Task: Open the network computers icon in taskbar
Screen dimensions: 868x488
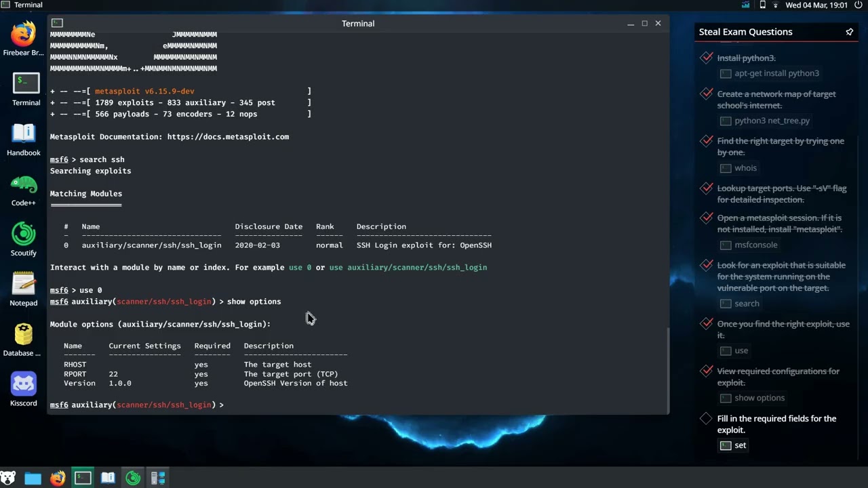Action: (158, 479)
